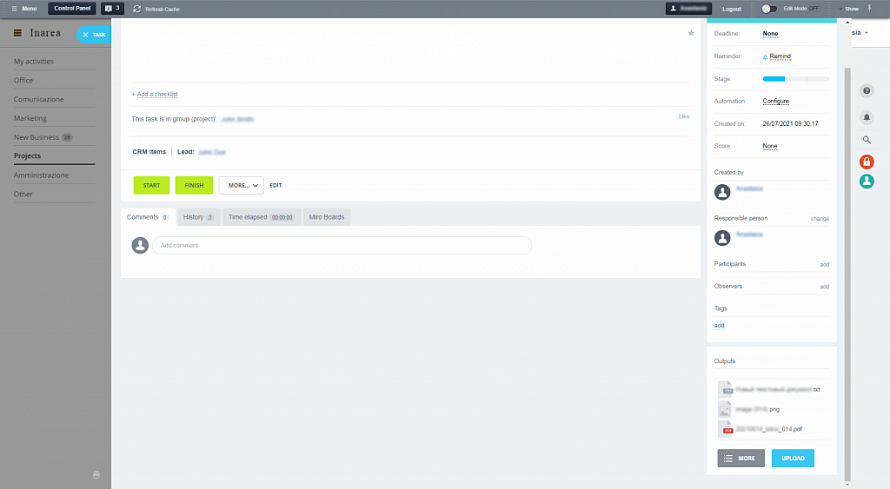The width and height of the screenshot is (890, 489).
Task: Click the red lock icon
Action: (x=867, y=162)
